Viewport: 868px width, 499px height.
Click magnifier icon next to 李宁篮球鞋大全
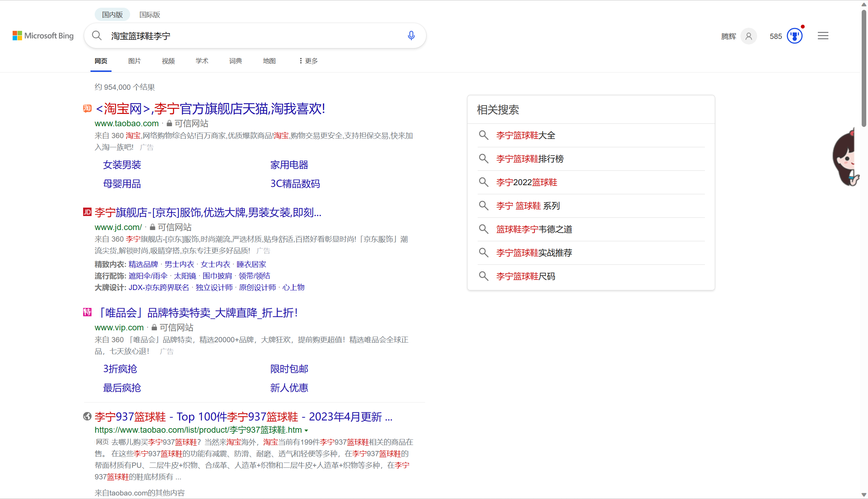484,135
